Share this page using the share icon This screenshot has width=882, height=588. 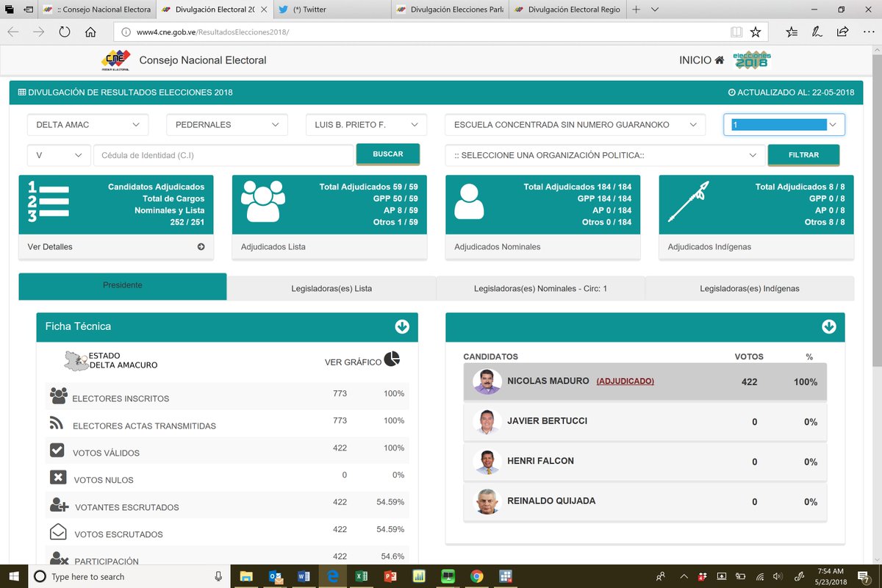842,32
